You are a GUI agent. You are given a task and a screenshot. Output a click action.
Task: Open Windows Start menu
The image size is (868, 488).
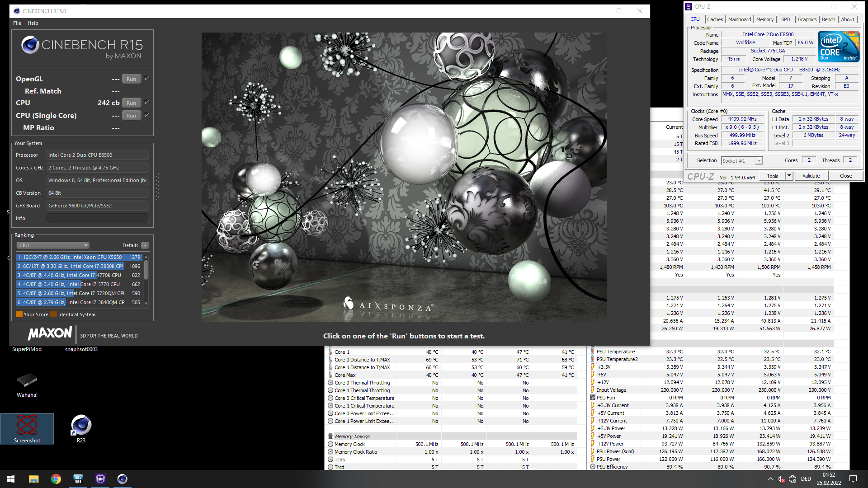(11, 479)
